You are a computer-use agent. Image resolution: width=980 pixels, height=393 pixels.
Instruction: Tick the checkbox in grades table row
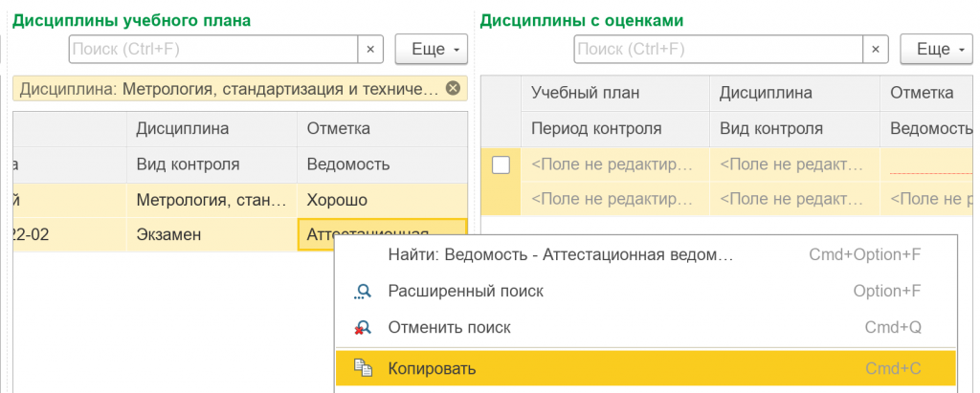click(501, 165)
